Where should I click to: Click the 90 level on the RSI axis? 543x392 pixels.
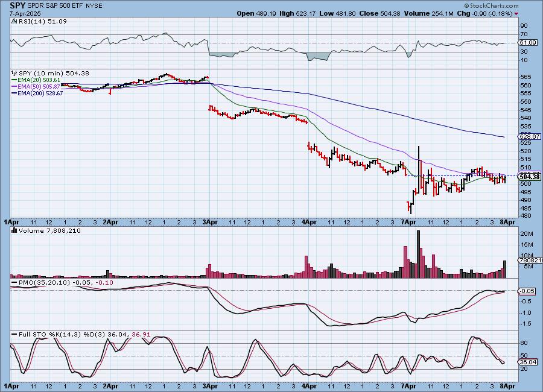(x=524, y=26)
